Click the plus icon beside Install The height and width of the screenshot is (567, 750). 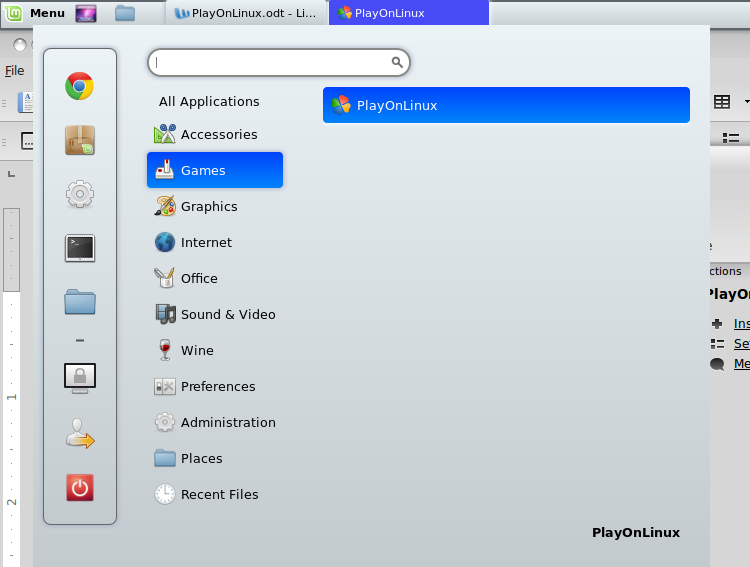717,324
